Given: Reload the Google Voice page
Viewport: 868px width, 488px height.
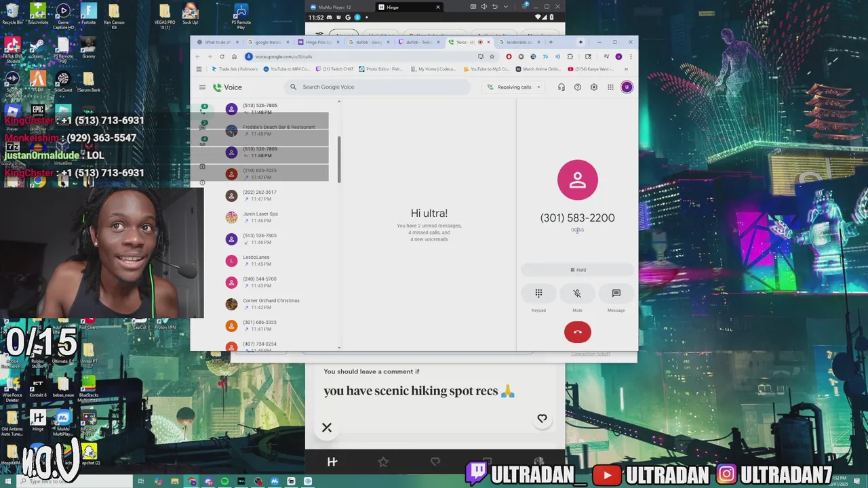Looking at the screenshot, I should click(x=222, y=57).
